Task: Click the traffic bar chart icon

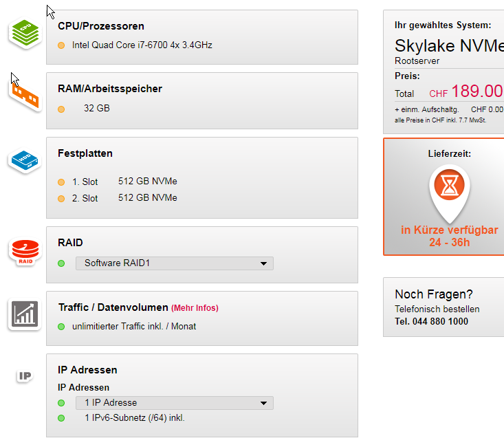Action: click(x=25, y=314)
